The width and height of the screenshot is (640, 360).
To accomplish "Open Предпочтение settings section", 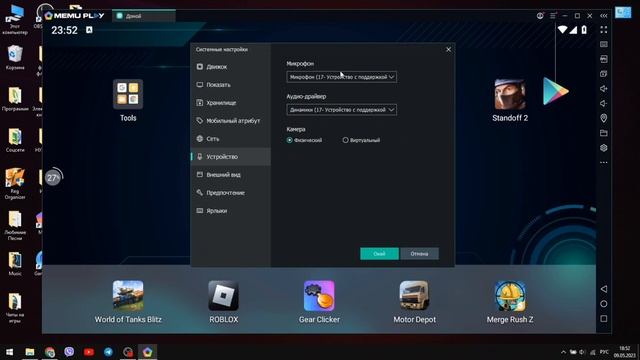I will tap(230, 192).
